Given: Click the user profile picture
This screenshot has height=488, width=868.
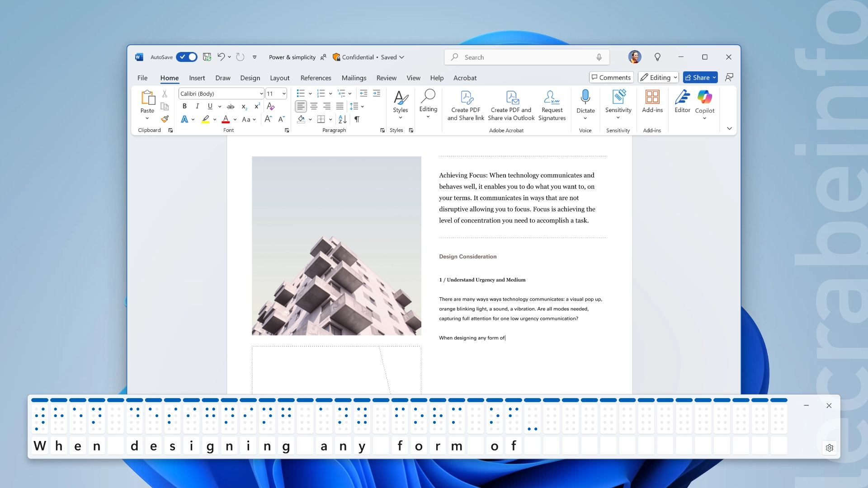Looking at the screenshot, I should pos(634,57).
